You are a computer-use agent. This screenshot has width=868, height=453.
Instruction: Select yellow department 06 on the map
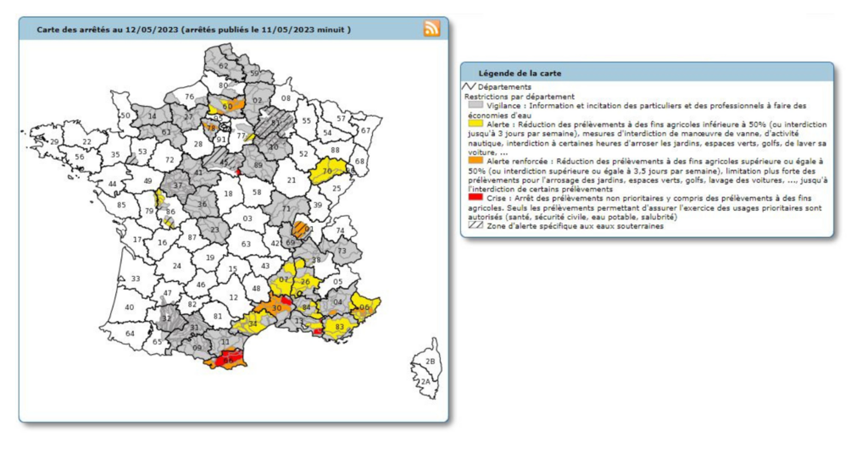[365, 307]
